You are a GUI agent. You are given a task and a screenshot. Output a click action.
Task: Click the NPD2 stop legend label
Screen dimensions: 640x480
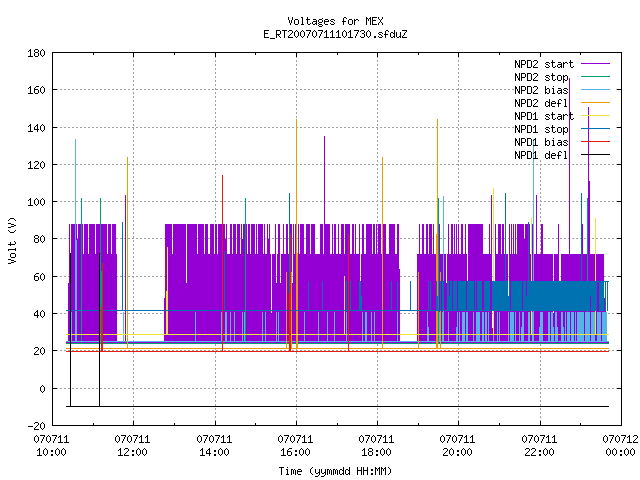[x=541, y=77]
